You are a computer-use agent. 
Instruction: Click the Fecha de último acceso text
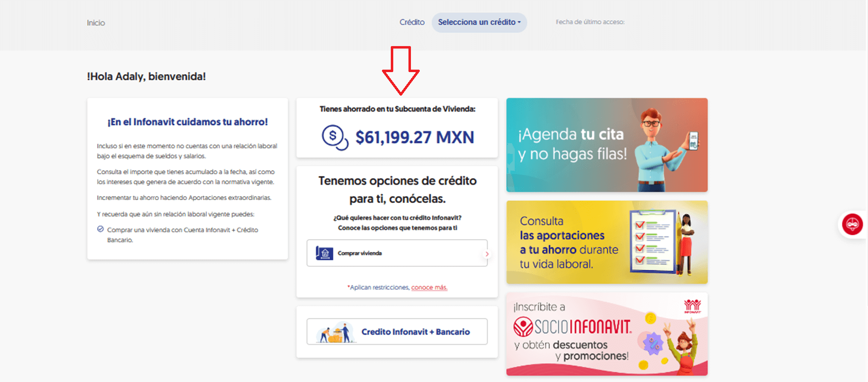click(590, 22)
